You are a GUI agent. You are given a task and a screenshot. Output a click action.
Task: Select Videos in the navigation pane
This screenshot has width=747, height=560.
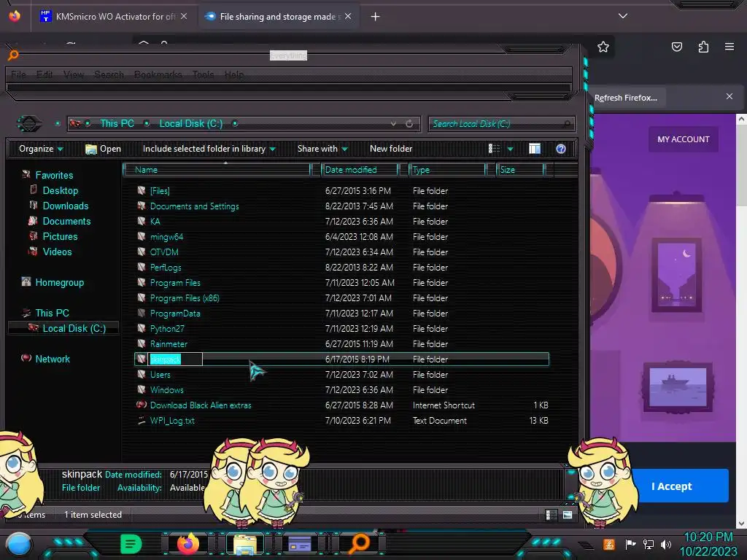tap(57, 252)
